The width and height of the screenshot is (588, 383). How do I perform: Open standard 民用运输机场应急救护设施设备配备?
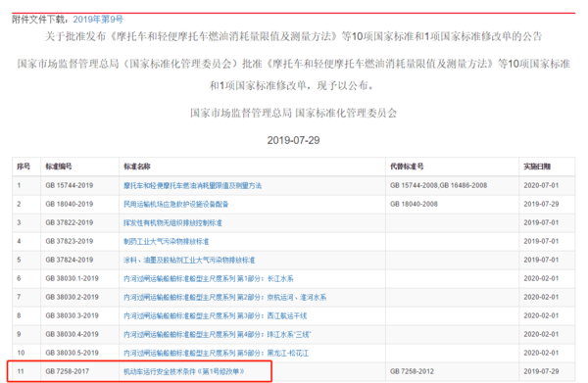coord(175,205)
